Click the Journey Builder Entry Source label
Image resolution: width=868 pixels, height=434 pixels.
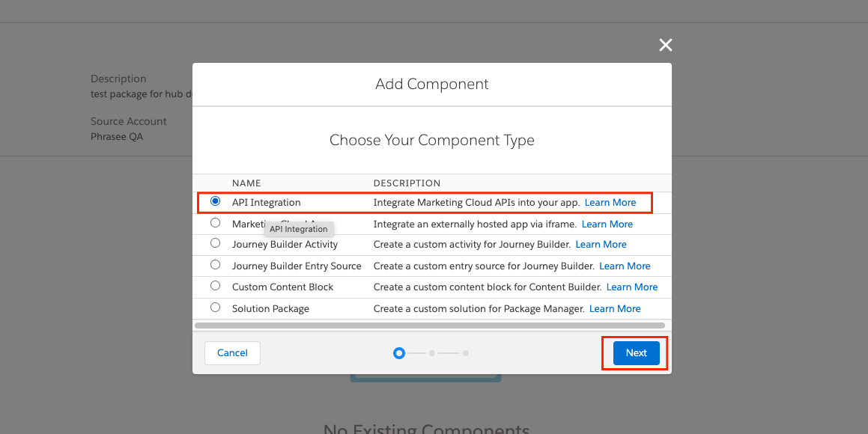pyautogui.click(x=297, y=266)
